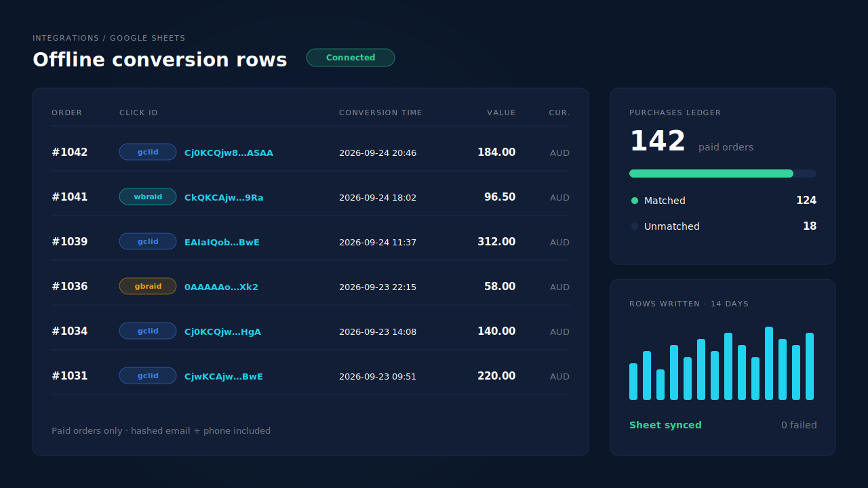Click the gclid tag on order #1031

tap(148, 375)
